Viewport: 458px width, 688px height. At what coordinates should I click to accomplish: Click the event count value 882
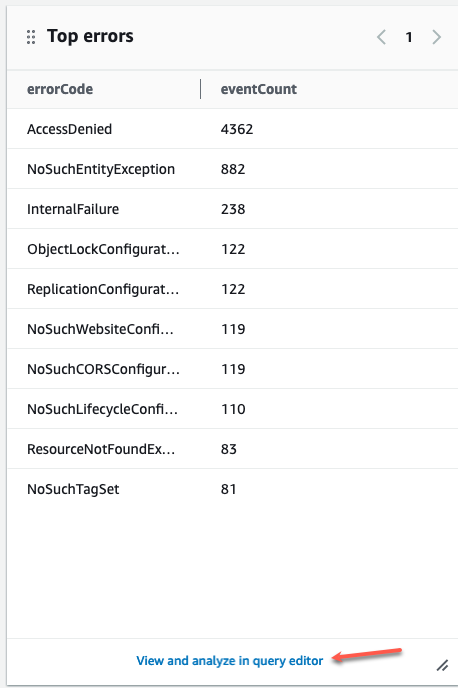point(233,169)
